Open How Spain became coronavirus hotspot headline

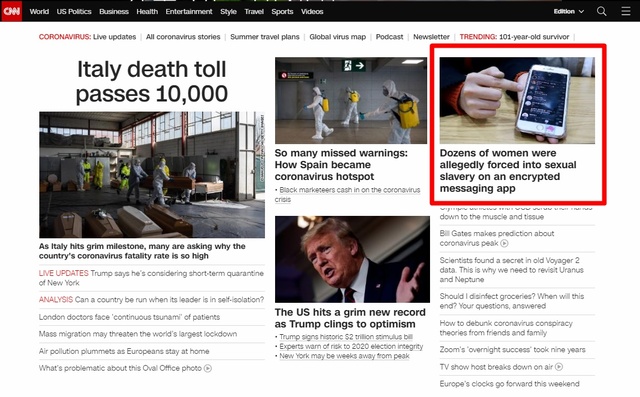[x=341, y=165]
